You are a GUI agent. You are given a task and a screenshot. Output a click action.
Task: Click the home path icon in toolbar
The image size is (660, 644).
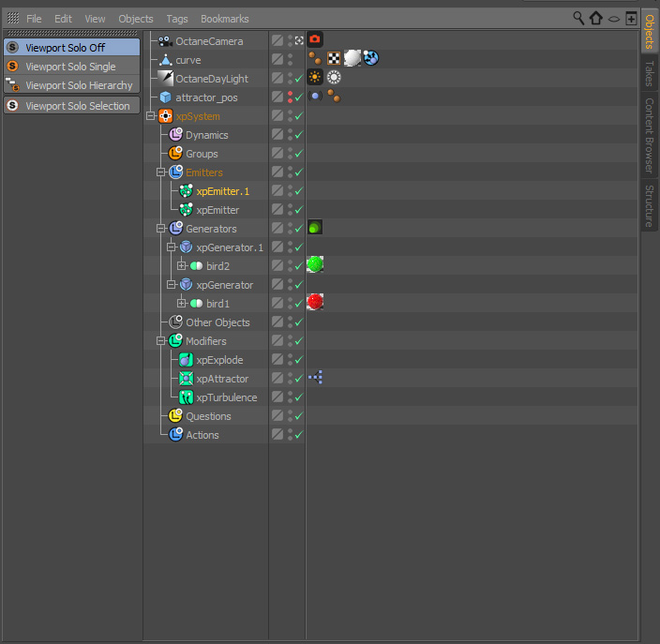pyautogui.click(x=596, y=18)
